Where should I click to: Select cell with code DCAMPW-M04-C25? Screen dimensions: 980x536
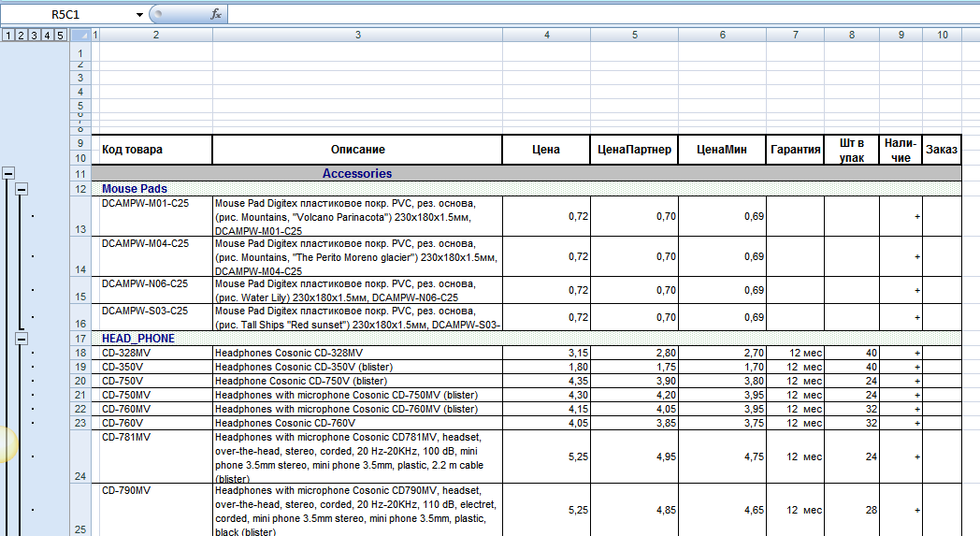[x=155, y=256]
